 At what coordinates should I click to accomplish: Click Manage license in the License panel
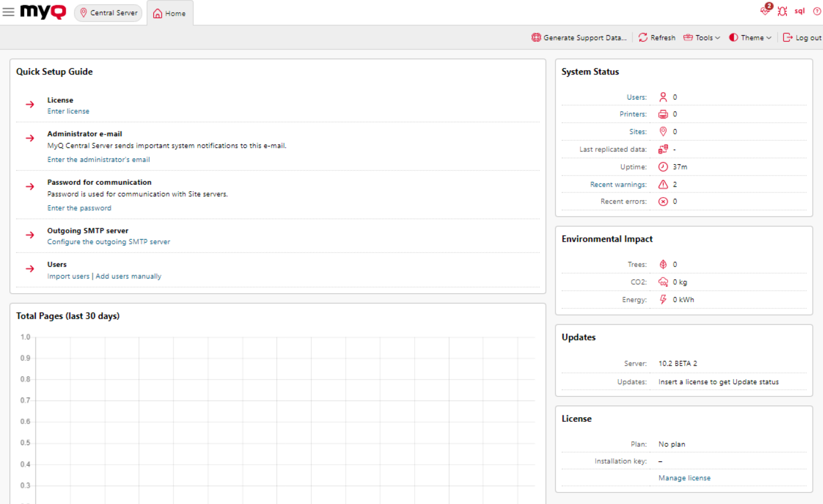(x=685, y=478)
